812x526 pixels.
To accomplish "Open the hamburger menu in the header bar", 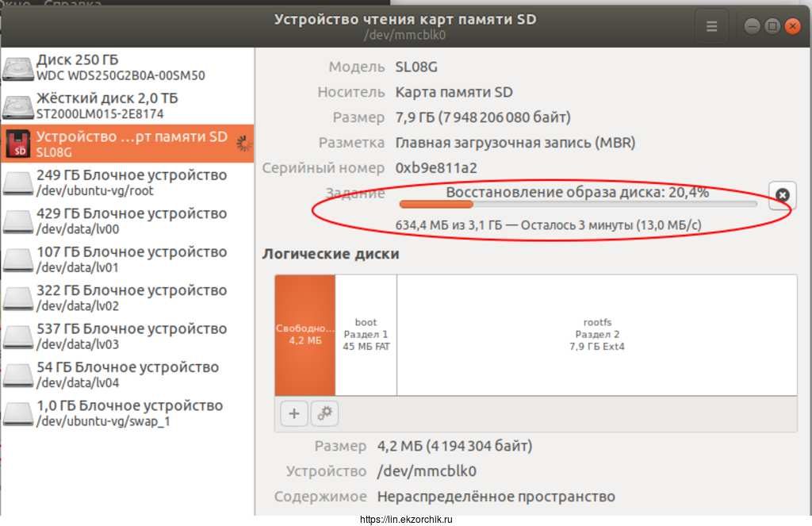I will coord(711,26).
